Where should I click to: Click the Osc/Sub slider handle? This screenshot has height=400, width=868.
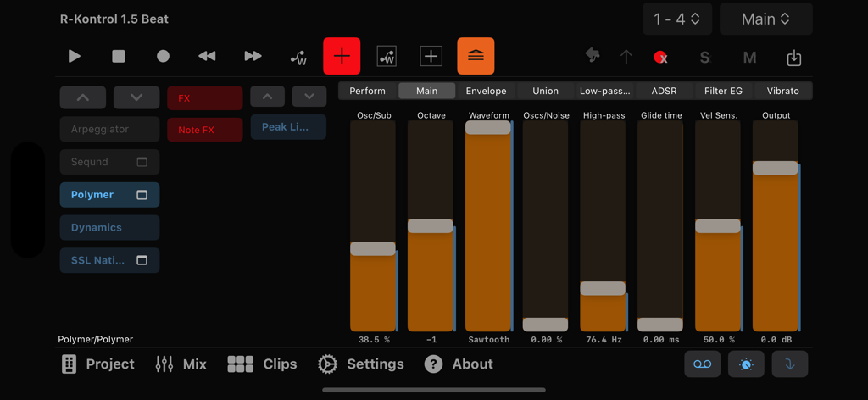(373, 249)
